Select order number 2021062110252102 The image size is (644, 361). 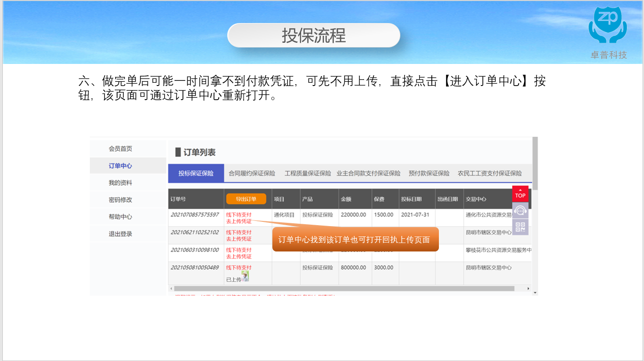(195, 232)
